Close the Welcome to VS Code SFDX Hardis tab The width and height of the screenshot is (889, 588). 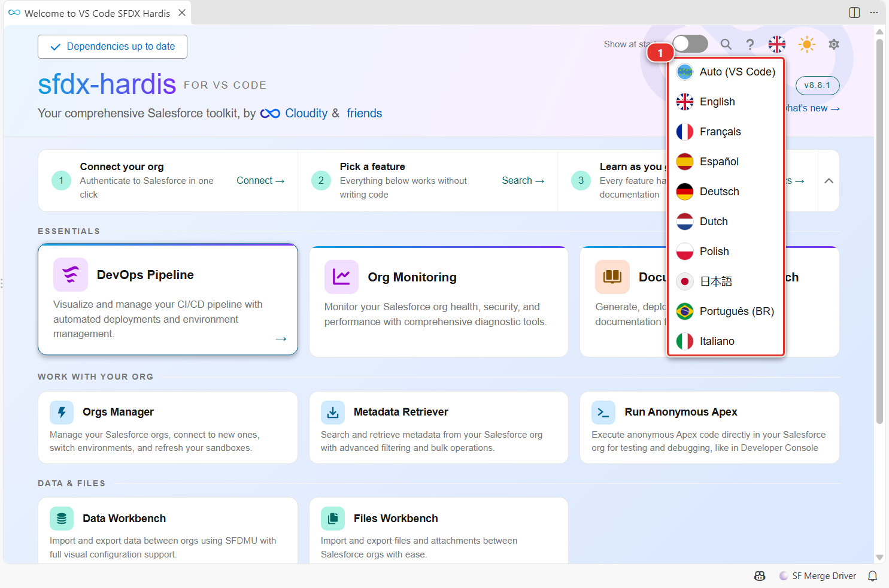point(182,13)
